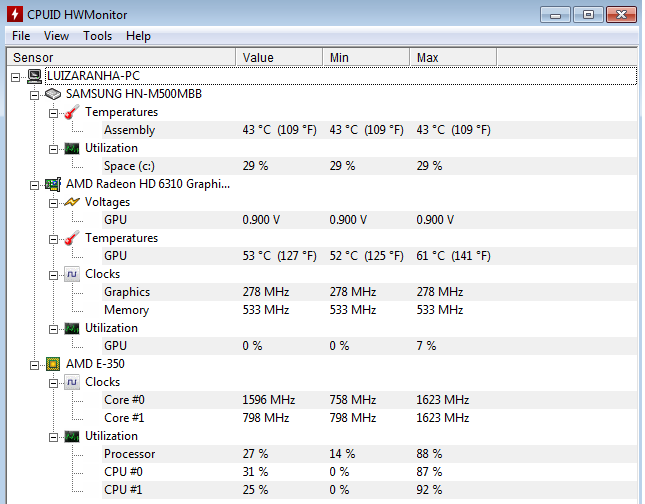Click the 53 °C (127 °F) GPU value

click(x=279, y=256)
